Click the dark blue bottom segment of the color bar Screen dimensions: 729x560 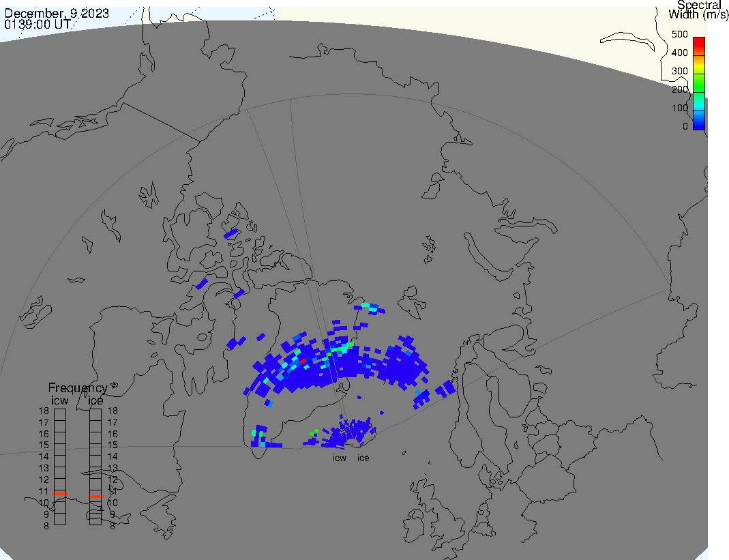(x=699, y=123)
